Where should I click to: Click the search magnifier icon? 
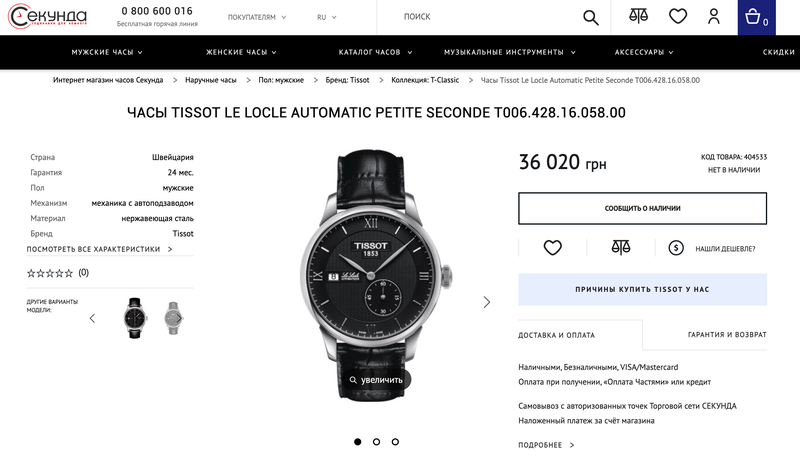(590, 17)
